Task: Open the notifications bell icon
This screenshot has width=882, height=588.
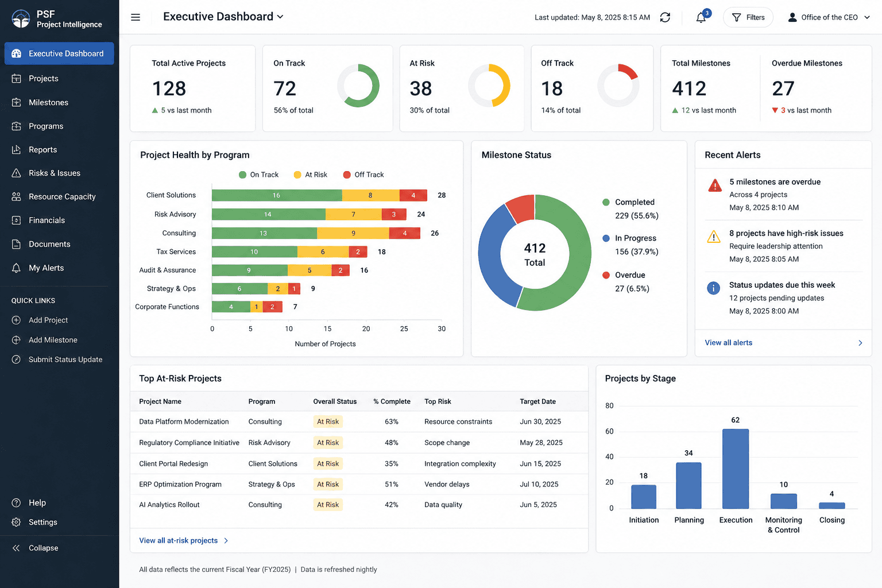Action: click(701, 17)
